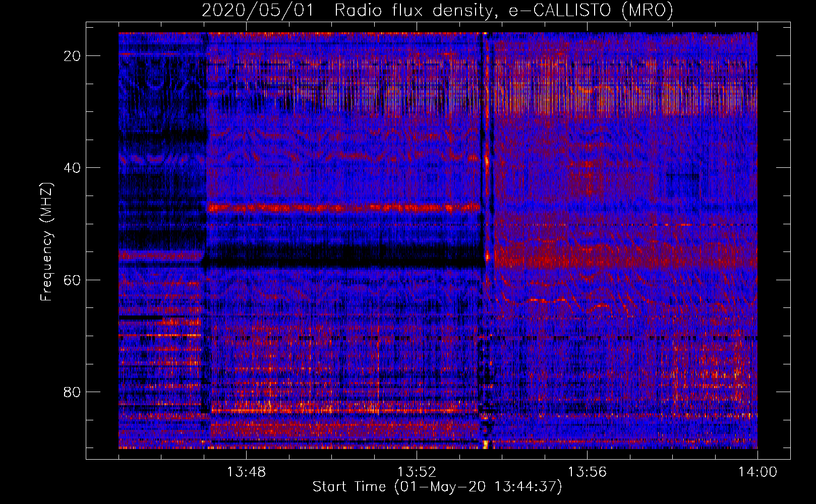Click the plot title "Radio flux density, e-CALLISTO (MRO)"
The height and width of the screenshot is (504, 816).
point(503,11)
